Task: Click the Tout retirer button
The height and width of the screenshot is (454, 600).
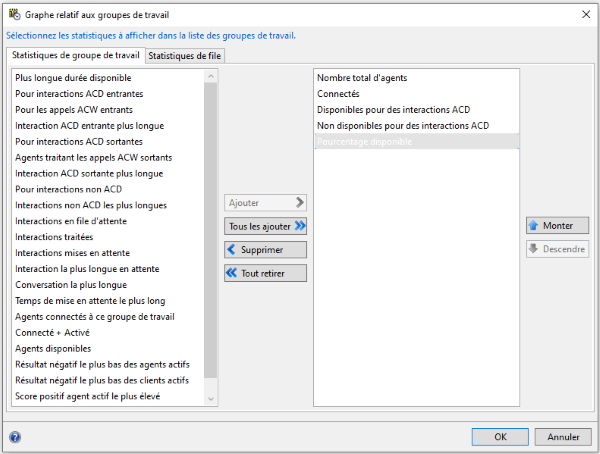Action: click(265, 273)
